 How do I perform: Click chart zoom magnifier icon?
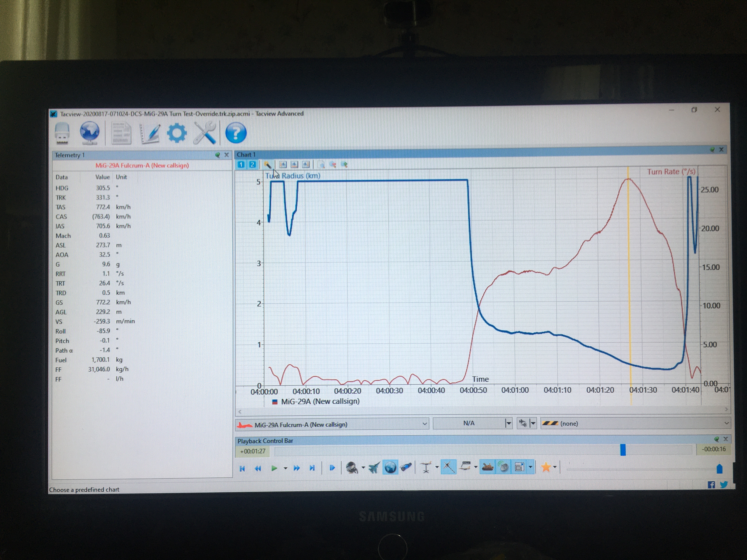coord(322,165)
